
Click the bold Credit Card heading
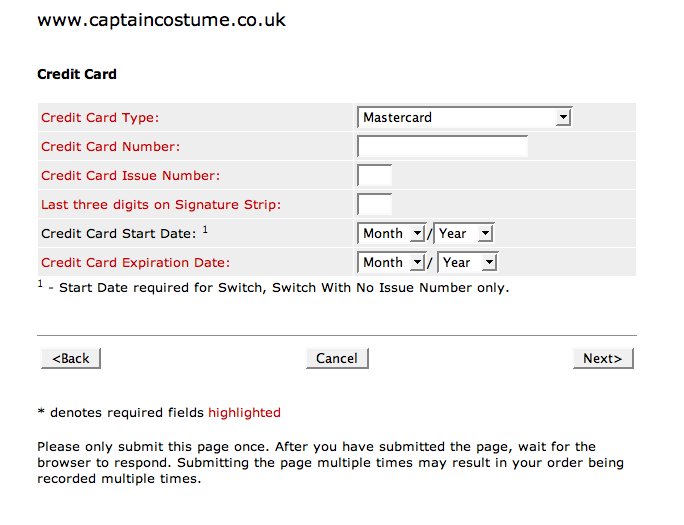coord(77,74)
